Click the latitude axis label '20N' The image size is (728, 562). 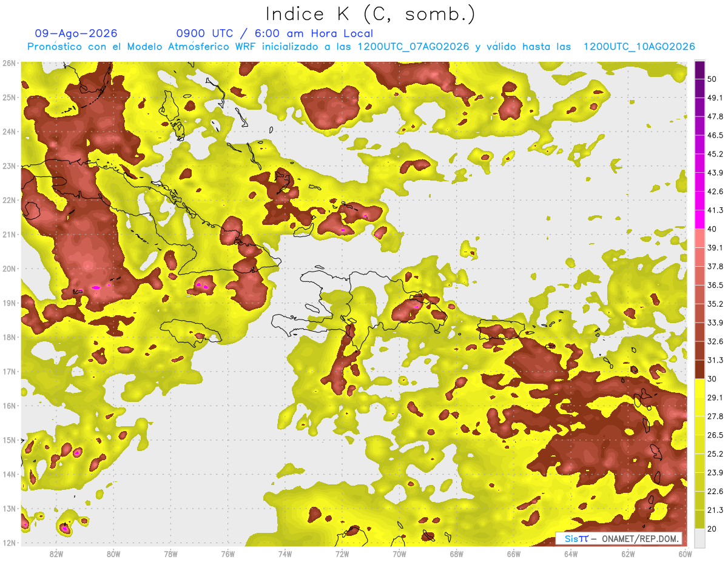(x=10, y=269)
